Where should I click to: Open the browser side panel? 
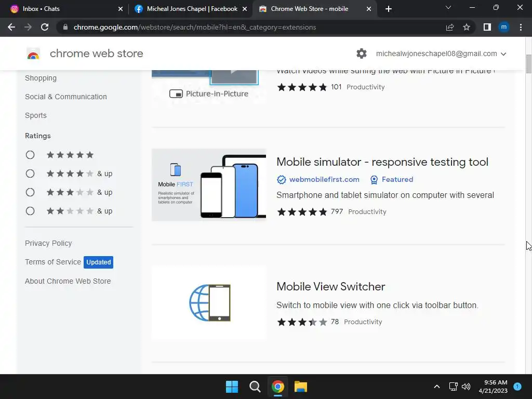click(x=487, y=27)
